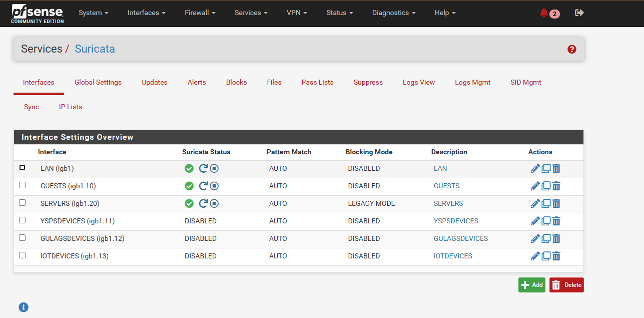Delete the IOTDEVICES interface entry
Viewport: 644px width, 318px height.
pyautogui.click(x=556, y=256)
